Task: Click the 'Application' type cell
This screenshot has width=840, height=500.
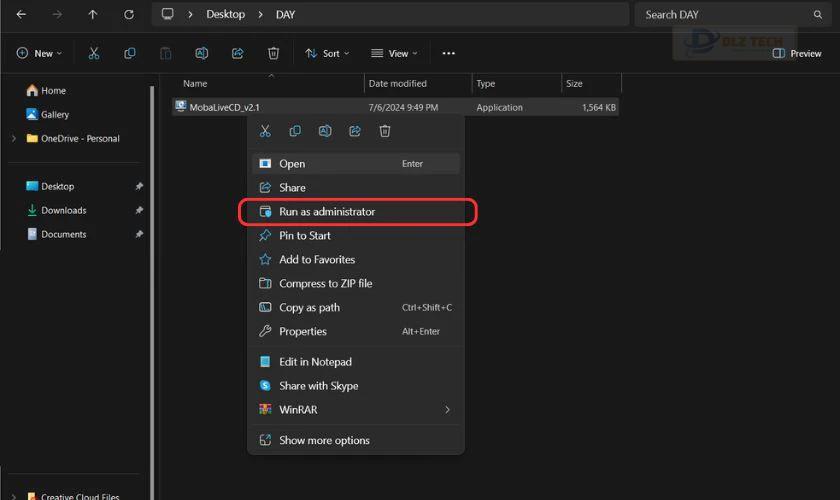Action: [499, 107]
